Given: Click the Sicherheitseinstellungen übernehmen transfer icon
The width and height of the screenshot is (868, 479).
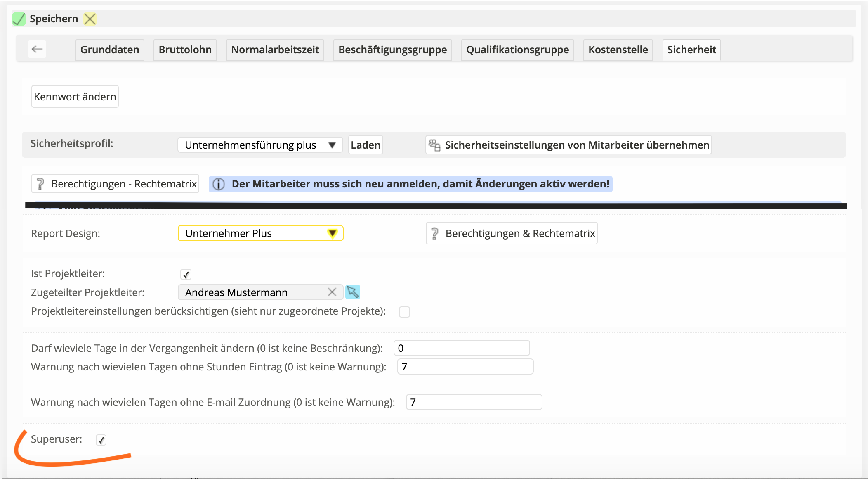Looking at the screenshot, I should pyautogui.click(x=434, y=145).
